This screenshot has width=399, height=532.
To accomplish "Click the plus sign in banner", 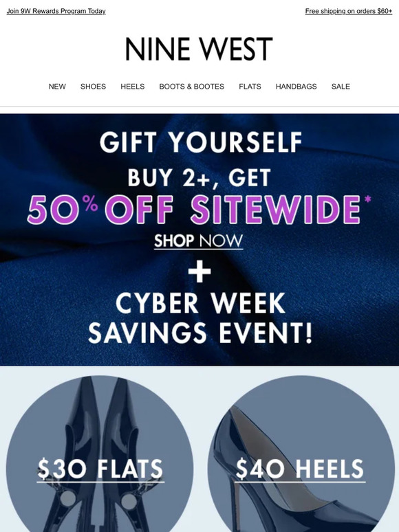I will coord(199,271).
